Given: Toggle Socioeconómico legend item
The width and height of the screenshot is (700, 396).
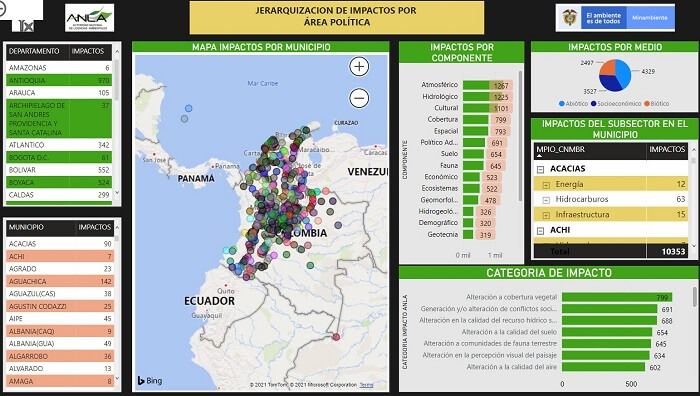Looking at the screenshot, I should 616,104.
